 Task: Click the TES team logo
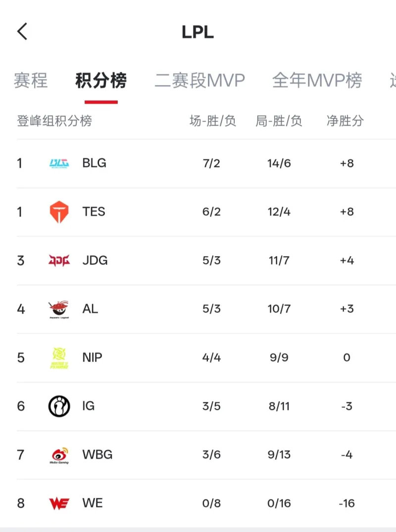(x=59, y=212)
